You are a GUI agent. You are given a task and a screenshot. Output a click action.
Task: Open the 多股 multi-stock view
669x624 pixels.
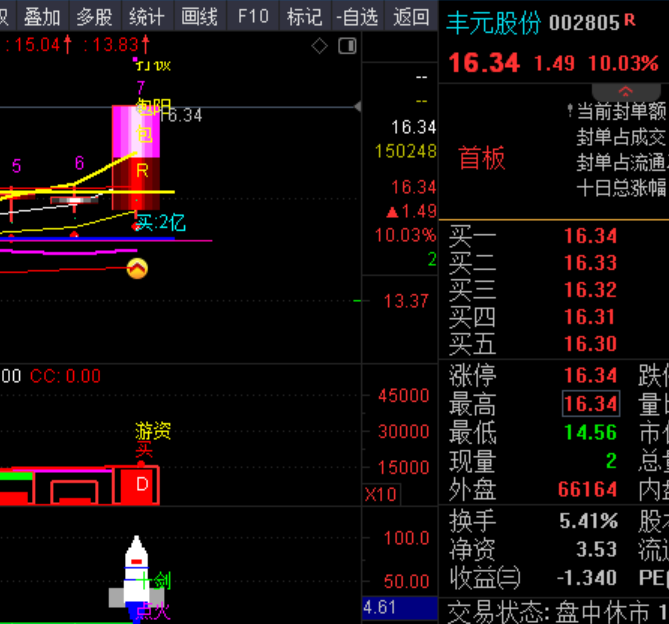[95, 16]
